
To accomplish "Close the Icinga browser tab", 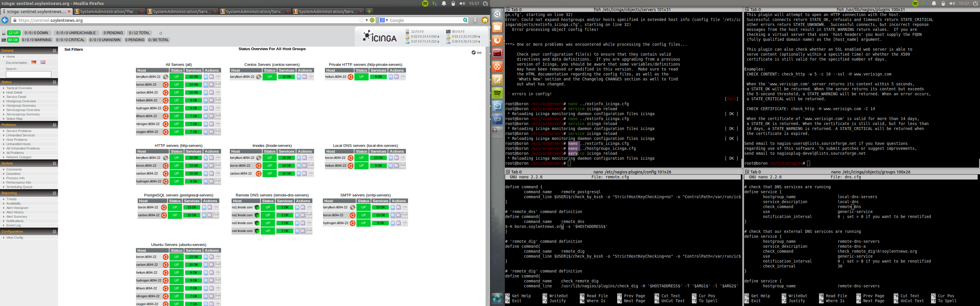I will (x=69, y=11).
